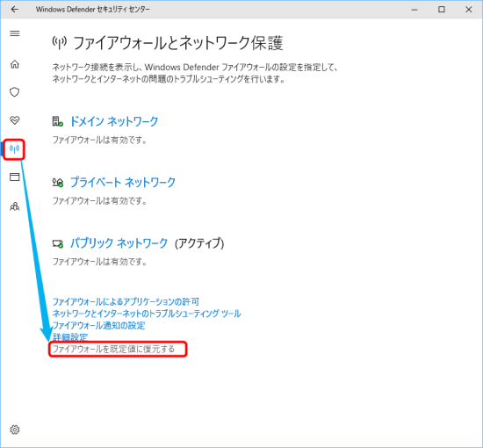Open Family options sidebar icon
The width and height of the screenshot is (483, 448).
coord(14,206)
